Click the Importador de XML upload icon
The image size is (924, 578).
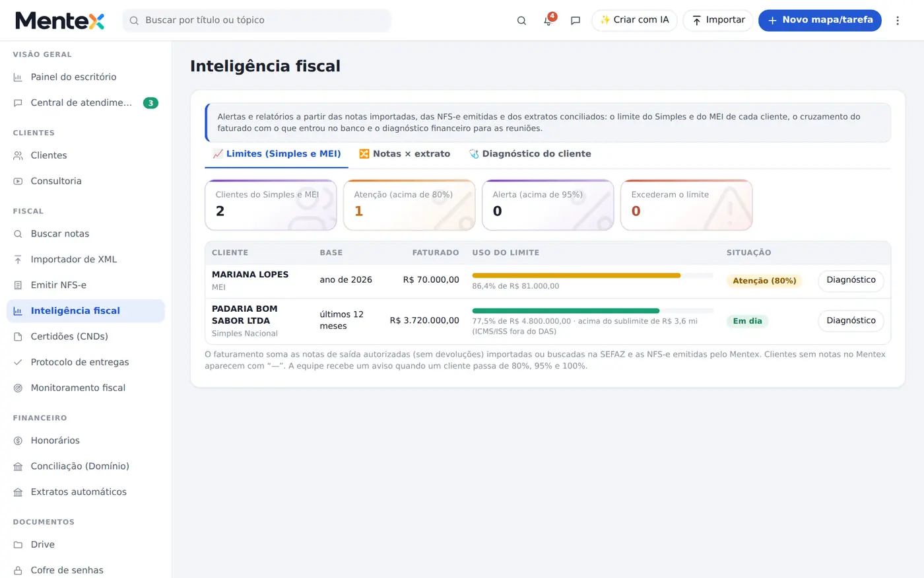point(18,260)
